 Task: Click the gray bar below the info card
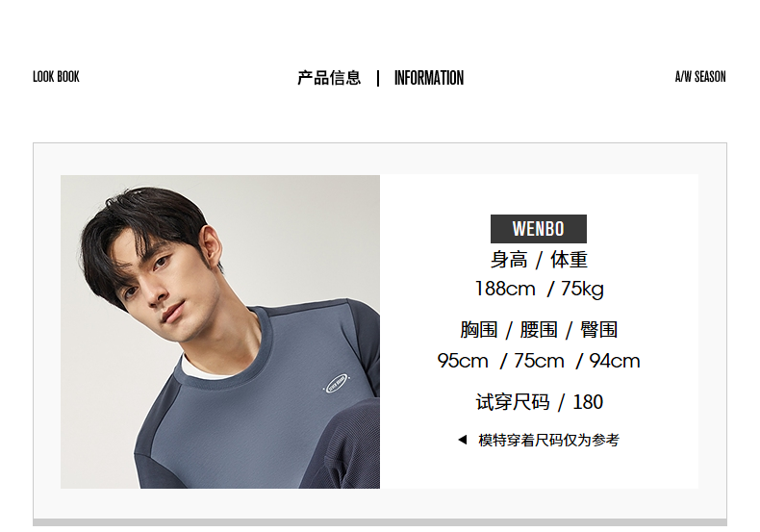pyautogui.click(x=380, y=522)
